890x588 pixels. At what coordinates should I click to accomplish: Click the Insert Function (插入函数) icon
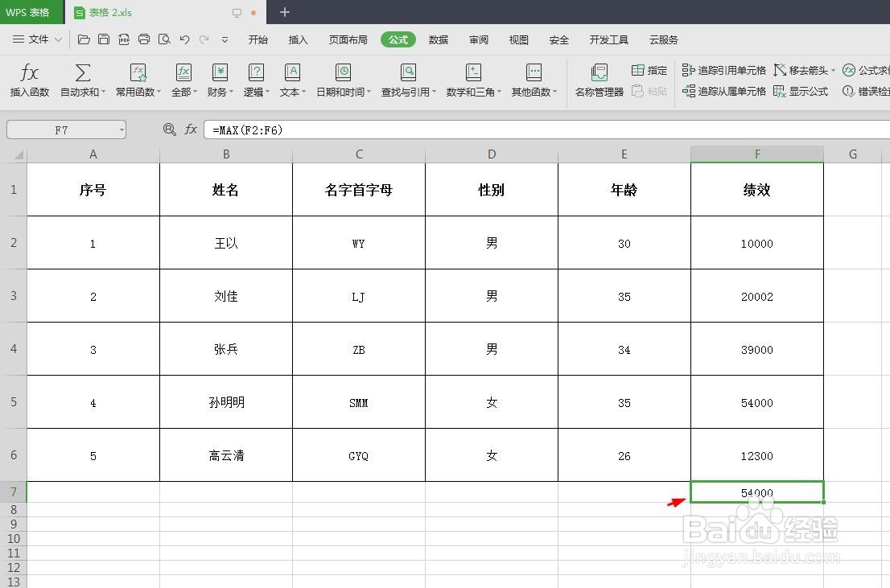(x=29, y=78)
